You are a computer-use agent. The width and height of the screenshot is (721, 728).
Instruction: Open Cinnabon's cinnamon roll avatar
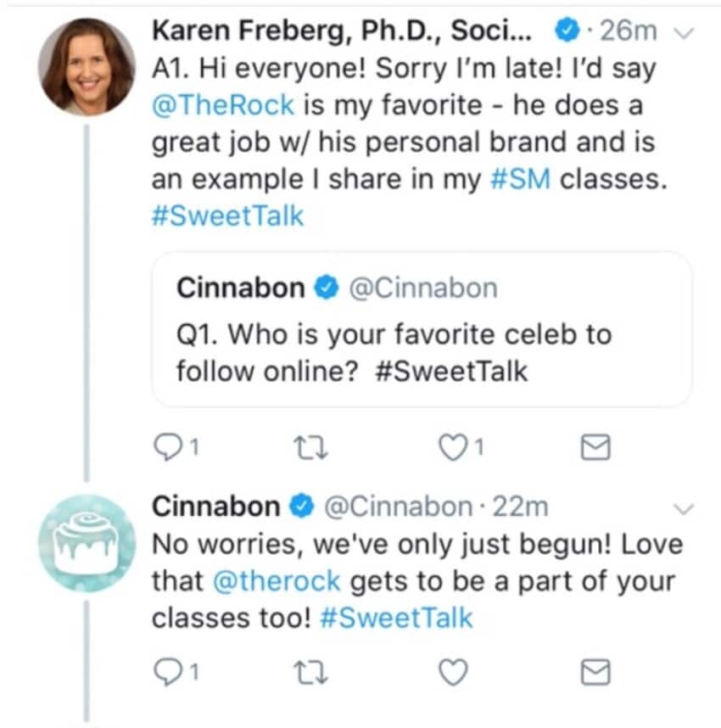click(87, 543)
